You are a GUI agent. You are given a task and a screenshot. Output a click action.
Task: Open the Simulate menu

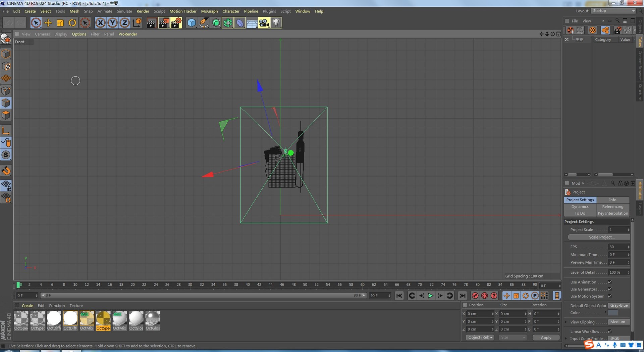(x=124, y=11)
